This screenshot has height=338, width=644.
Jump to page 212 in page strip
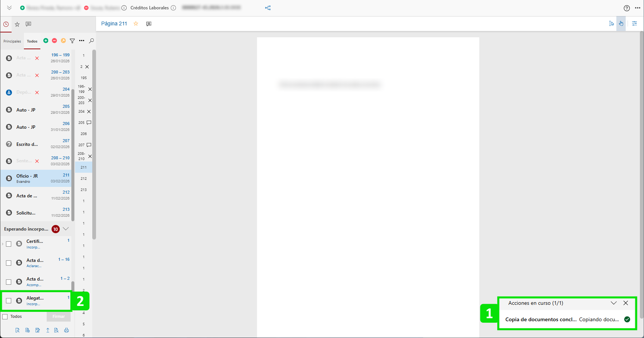(84, 179)
